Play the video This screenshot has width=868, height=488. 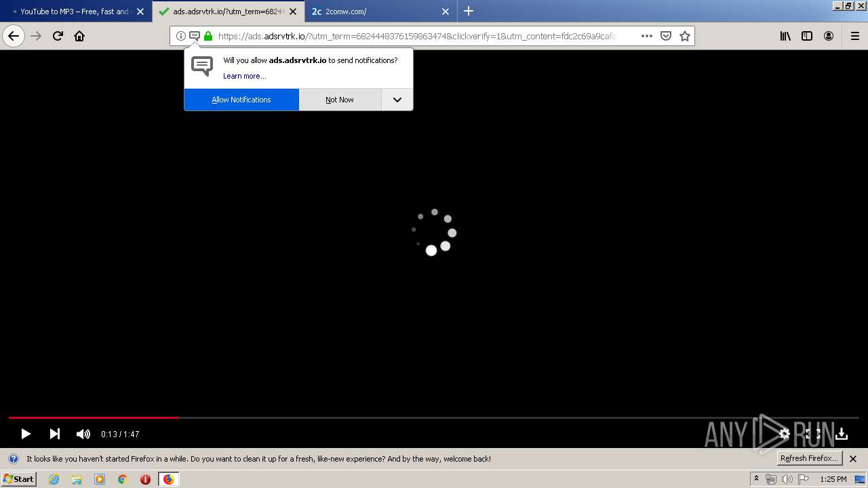(26, 434)
